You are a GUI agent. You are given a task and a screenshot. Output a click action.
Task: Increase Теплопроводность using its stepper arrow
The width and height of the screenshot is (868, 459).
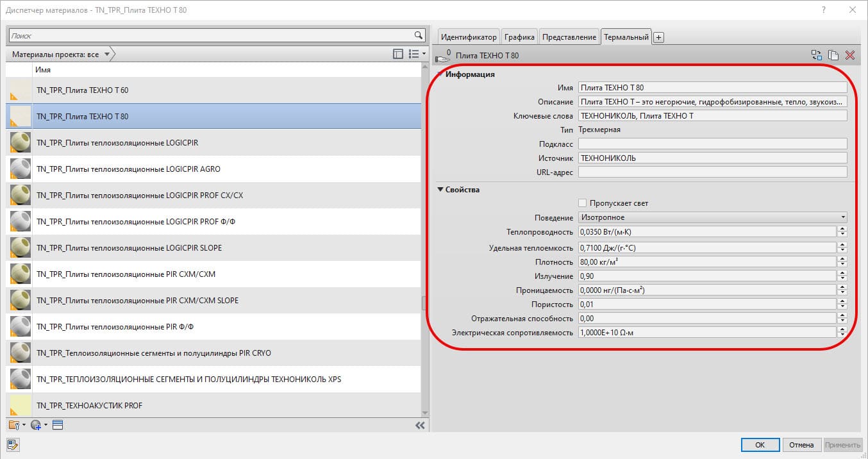843,229
